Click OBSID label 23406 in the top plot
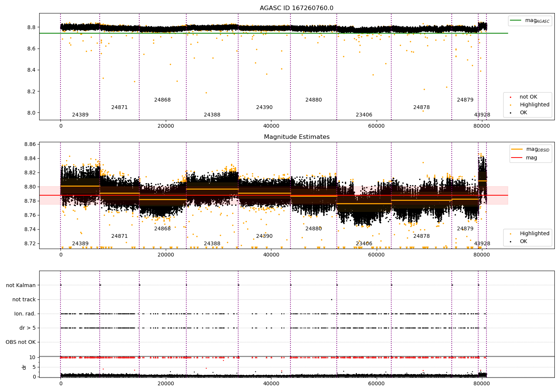The width and height of the screenshot is (560, 392). (364, 115)
